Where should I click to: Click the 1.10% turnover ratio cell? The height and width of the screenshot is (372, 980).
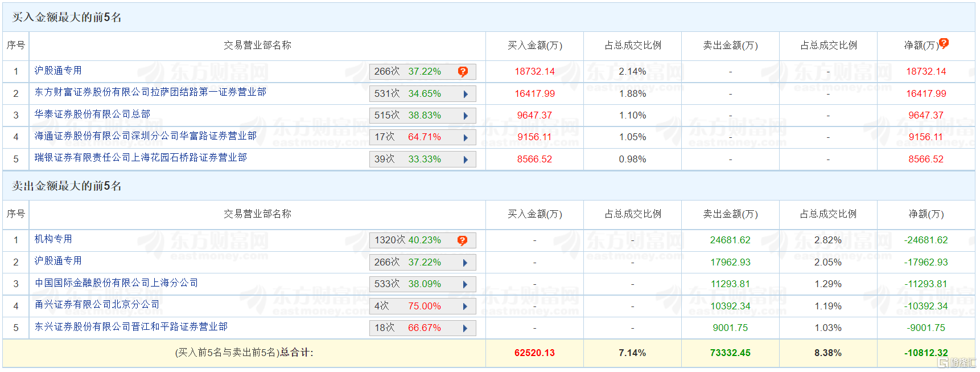click(633, 115)
